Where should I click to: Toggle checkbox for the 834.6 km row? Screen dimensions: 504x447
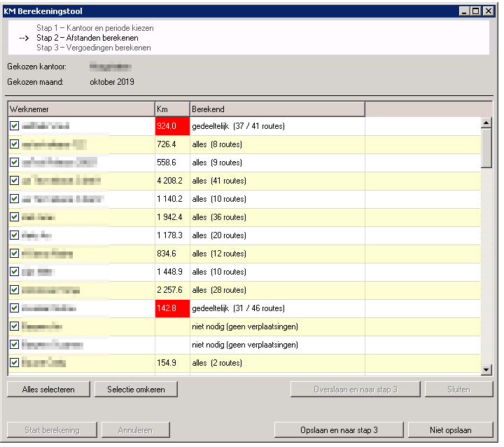point(14,254)
